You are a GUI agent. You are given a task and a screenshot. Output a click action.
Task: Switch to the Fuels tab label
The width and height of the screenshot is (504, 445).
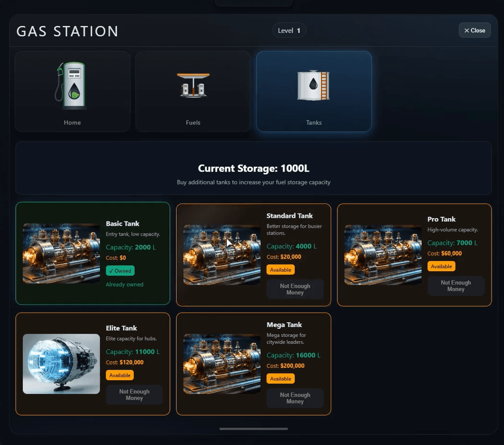point(193,122)
